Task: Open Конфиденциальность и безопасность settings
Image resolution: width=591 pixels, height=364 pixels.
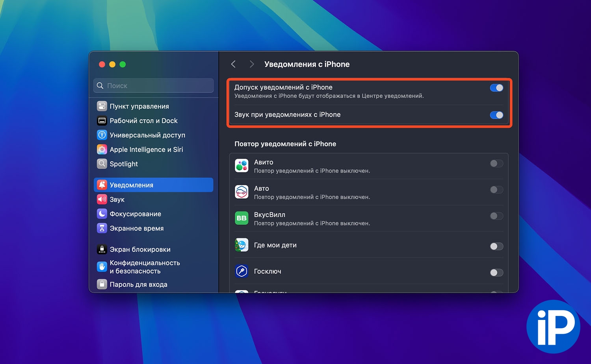Action: click(x=154, y=267)
